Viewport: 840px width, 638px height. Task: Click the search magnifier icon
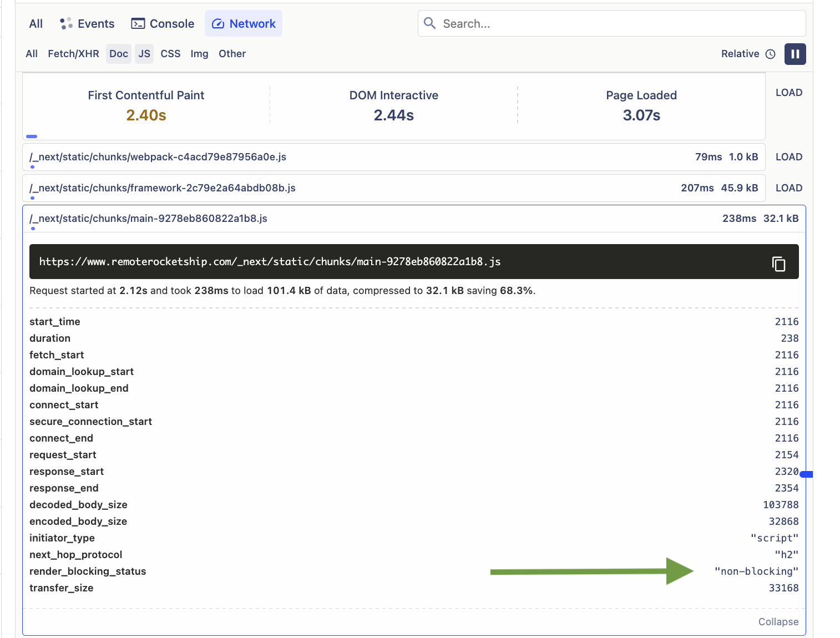(x=429, y=23)
